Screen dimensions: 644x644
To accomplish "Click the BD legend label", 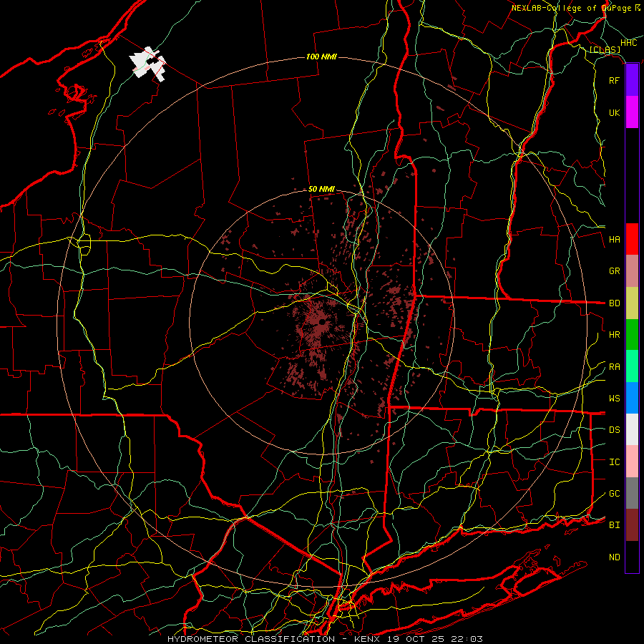I will 615,303.
